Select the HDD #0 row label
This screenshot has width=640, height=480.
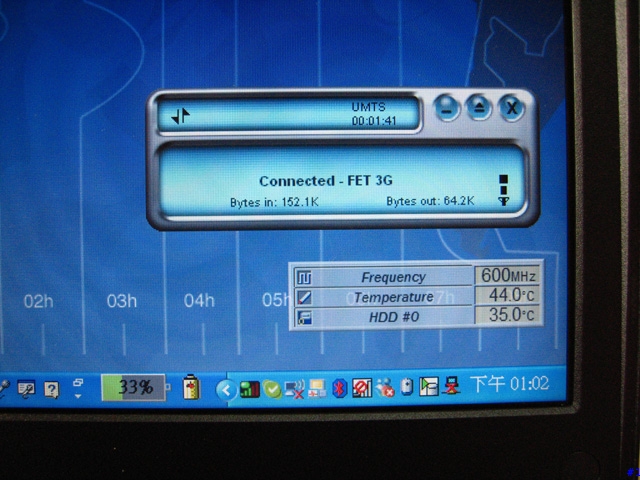pyautogui.click(x=394, y=317)
